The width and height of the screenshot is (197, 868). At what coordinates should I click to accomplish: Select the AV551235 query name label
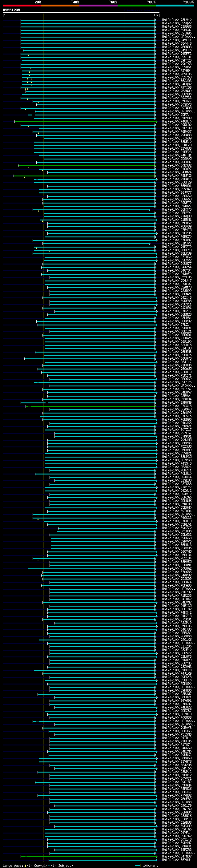(x=11, y=10)
